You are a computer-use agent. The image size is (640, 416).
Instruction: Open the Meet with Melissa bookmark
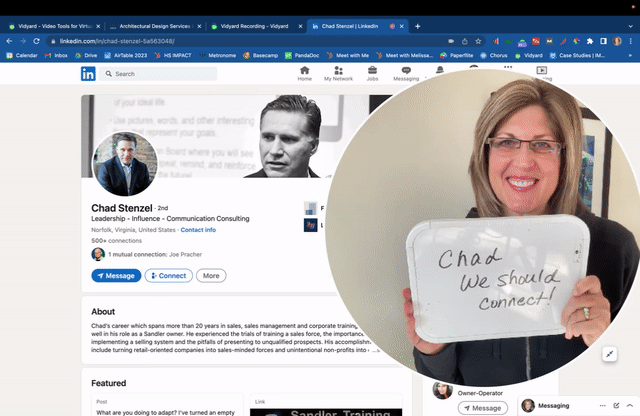pos(404,56)
